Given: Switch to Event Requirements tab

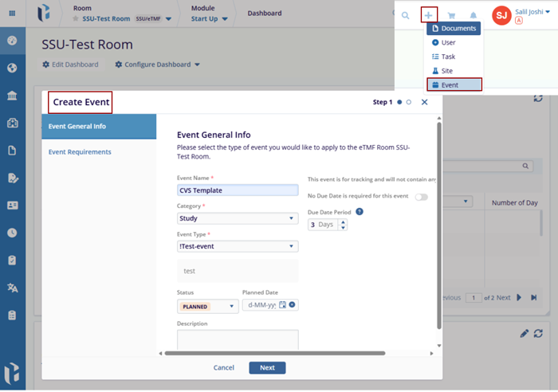Looking at the screenshot, I should click(x=80, y=151).
